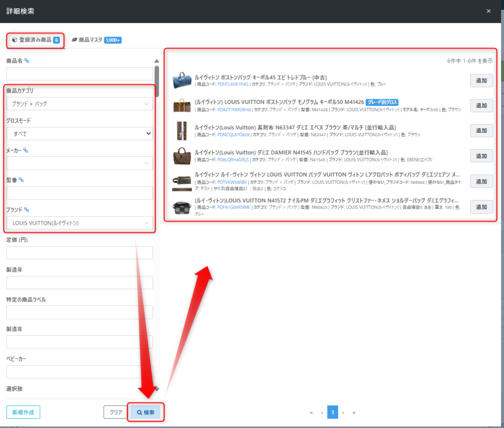Click the グレード別グロス badge
Image resolution: width=504 pixels, height=428 pixels.
point(382,102)
